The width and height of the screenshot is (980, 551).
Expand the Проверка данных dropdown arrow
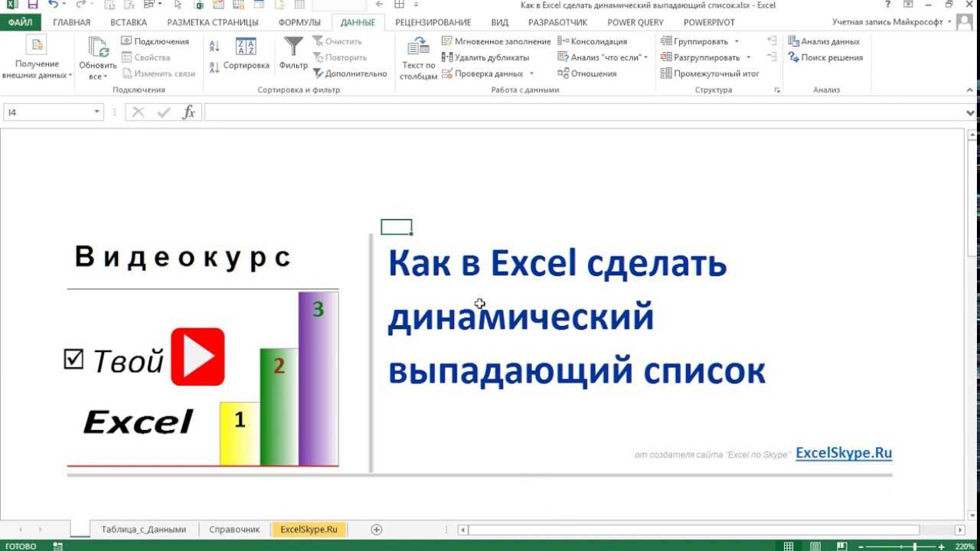click(x=531, y=74)
